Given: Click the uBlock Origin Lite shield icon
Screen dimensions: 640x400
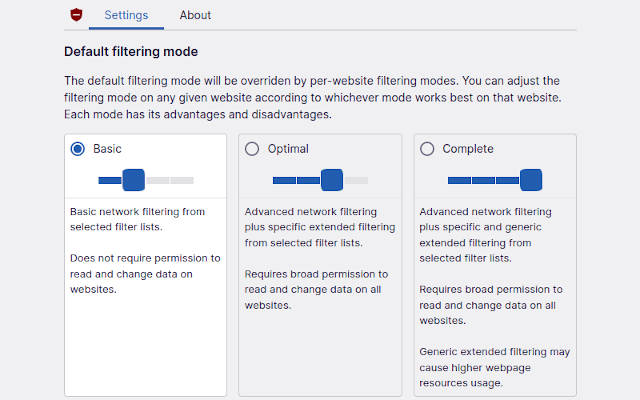Looking at the screenshot, I should 76,15.
